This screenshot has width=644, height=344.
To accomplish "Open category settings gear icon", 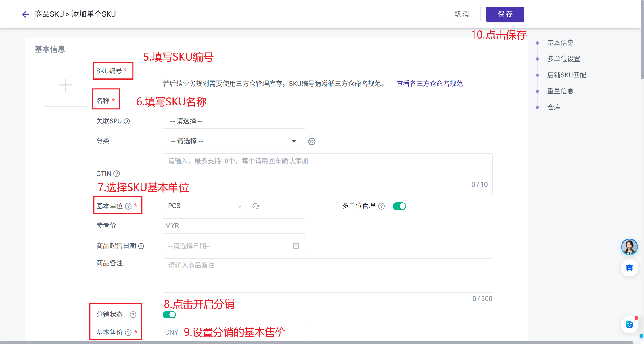I will (x=312, y=141).
